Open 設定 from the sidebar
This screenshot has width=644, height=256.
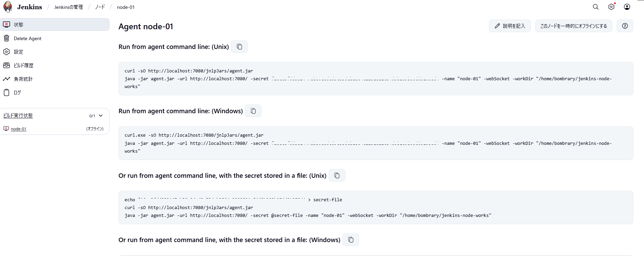click(x=19, y=52)
